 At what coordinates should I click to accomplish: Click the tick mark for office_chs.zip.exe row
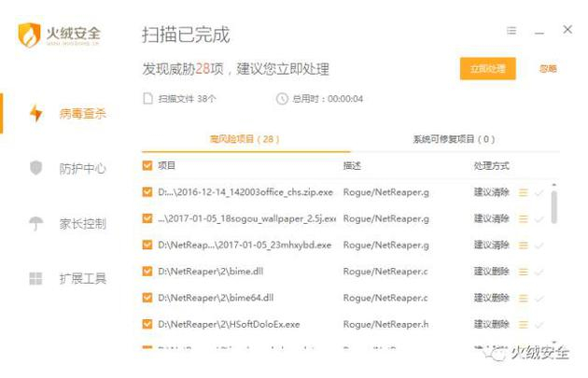click(x=539, y=193)
